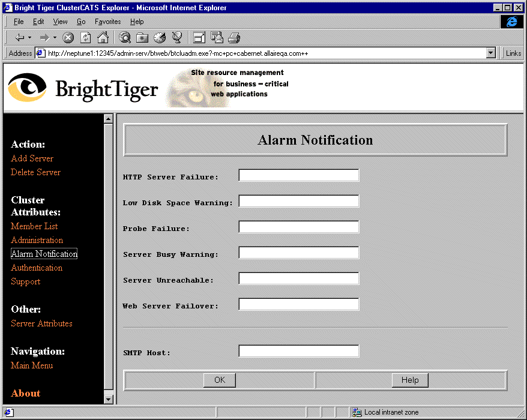Click the OK button
This screenshot has height=420, width=527.
click(x=219, y=380)
